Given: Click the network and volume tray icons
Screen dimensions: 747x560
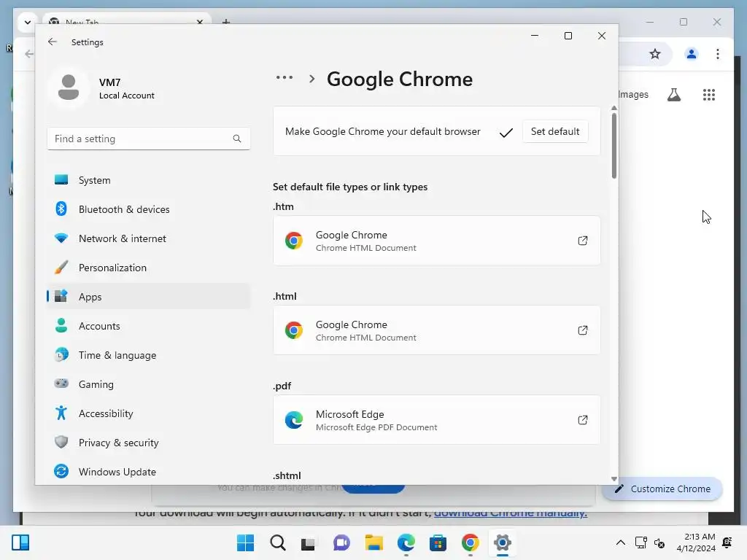Looking at the screenshot, I should pyautogui.click(x=650, y=542).
